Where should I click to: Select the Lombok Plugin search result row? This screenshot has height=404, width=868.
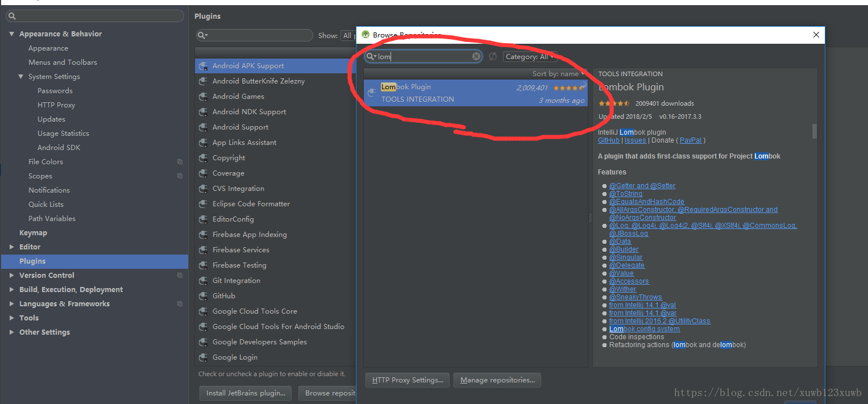[476, 93]
